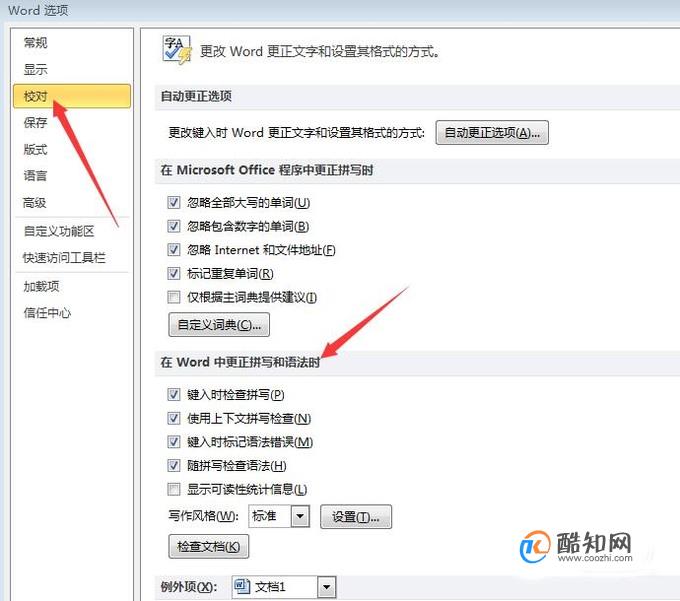Click the Word document icon in 例外项 box
This screenshot has height=601, width=680.
pyautogui.click(x=242, y=587)
